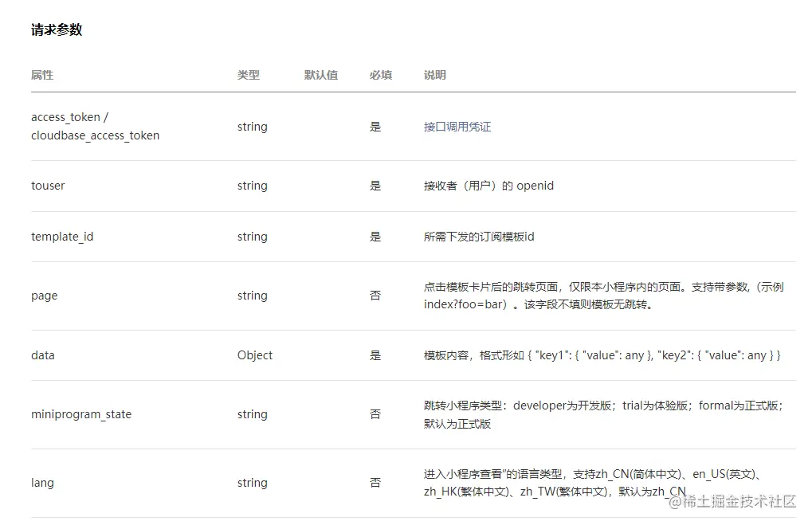Click the lang parameter name

(x=42, y=483)
